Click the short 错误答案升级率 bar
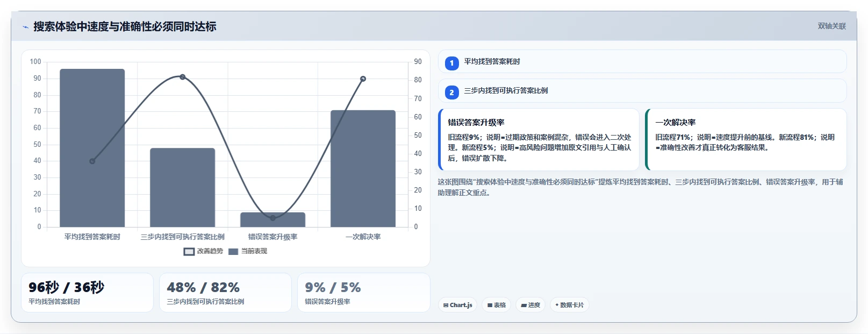This screenshot has width=868, height=334. [273, 219]
